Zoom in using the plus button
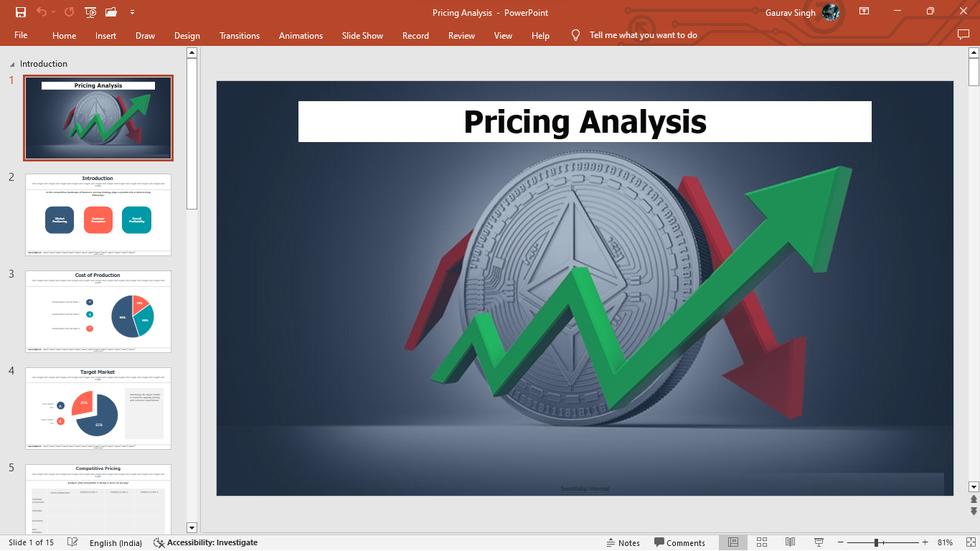Image resolution: width=980 pixels, height=551 pixels. (925, 543)
